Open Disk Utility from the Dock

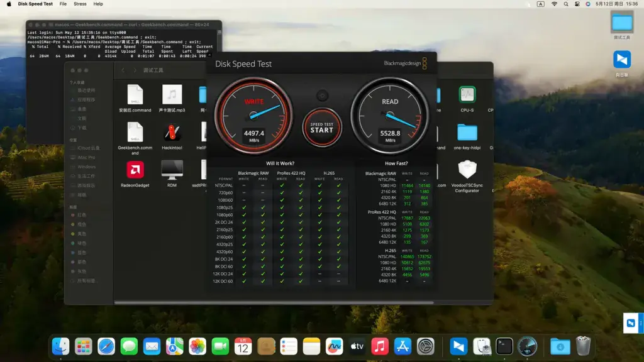coord(481,347)
